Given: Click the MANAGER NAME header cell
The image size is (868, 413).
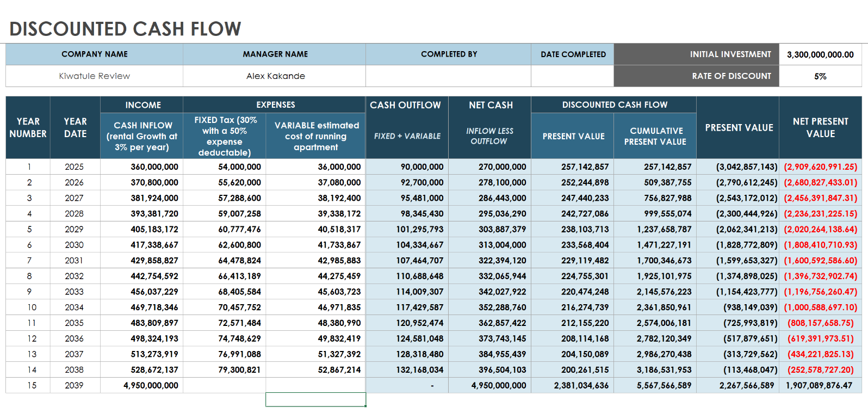Looking at the screenshot, I should 275,54.
